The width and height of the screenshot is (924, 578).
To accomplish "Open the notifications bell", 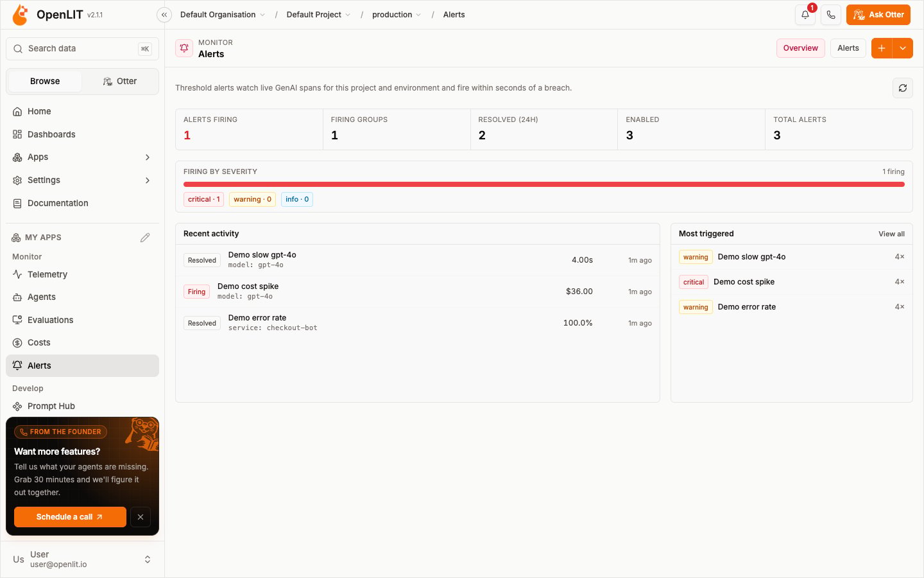I will [805, 15].
